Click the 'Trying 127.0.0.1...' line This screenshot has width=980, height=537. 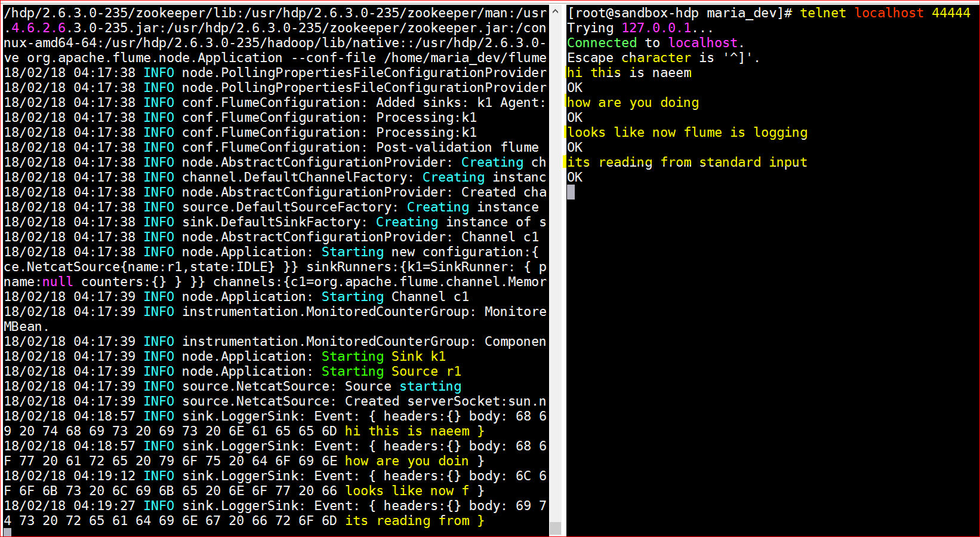tap(640, 27)
